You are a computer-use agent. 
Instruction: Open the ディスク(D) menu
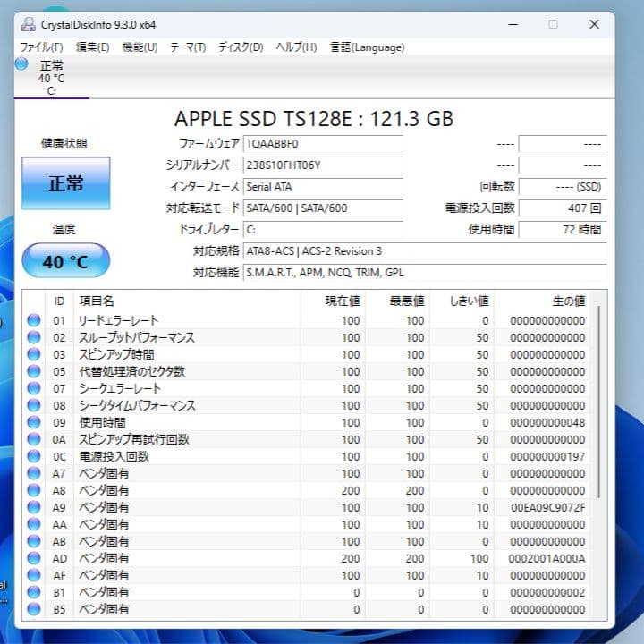pos(241,47)
